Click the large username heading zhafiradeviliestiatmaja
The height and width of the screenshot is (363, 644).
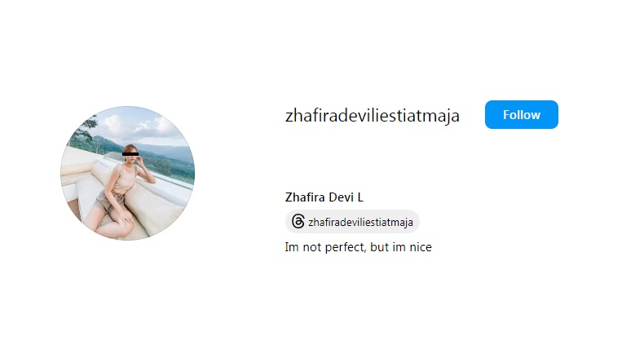[x=372, y=116]
